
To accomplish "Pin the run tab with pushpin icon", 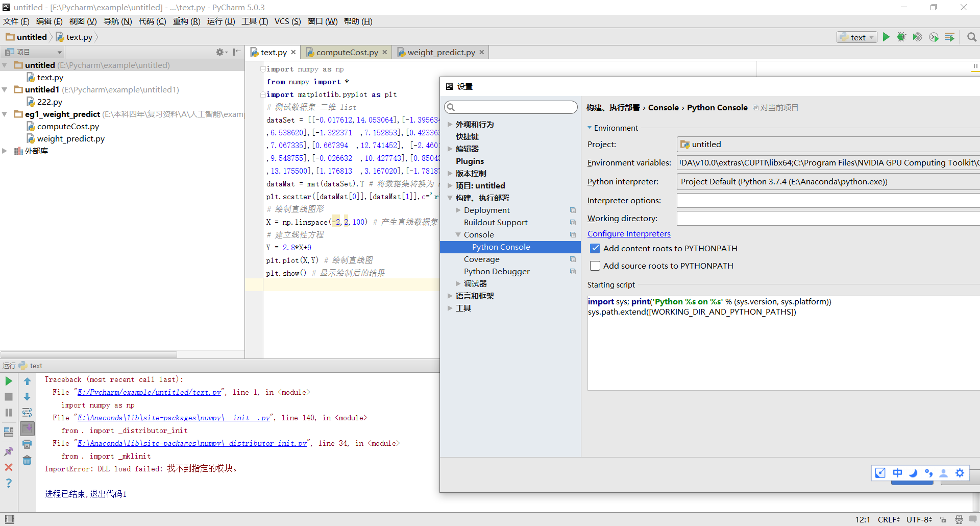I will (x=9, y=451).
